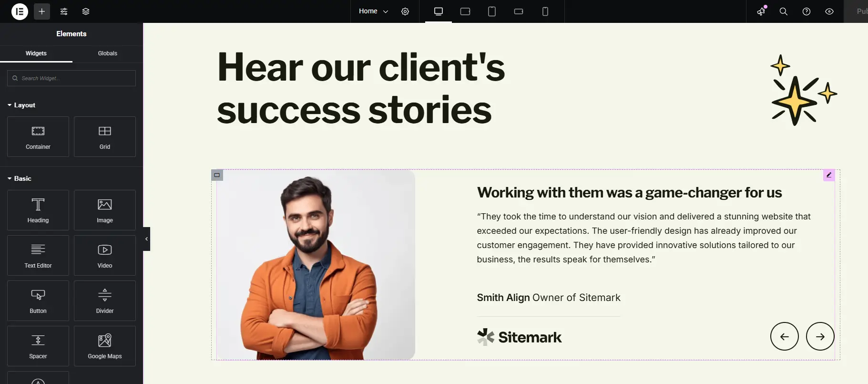Viewport: 868px width, 384px height.
Task: Click the Elements panel title
Action: point(71,34)
